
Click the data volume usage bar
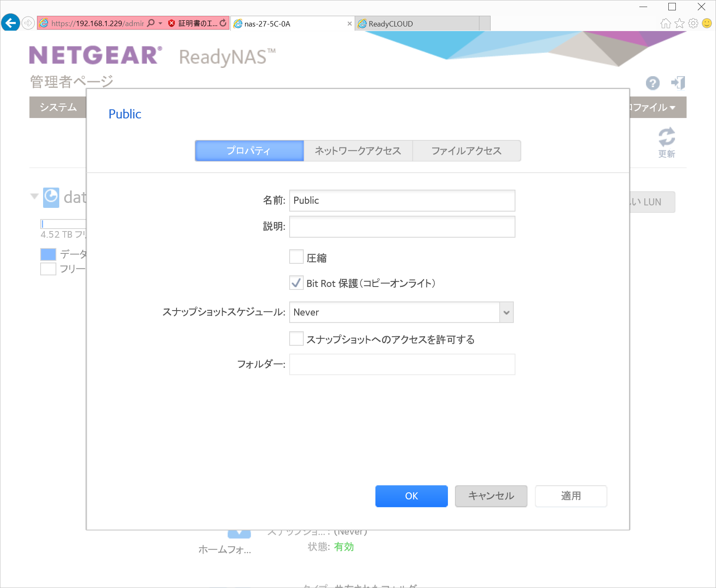click(63, 224)
